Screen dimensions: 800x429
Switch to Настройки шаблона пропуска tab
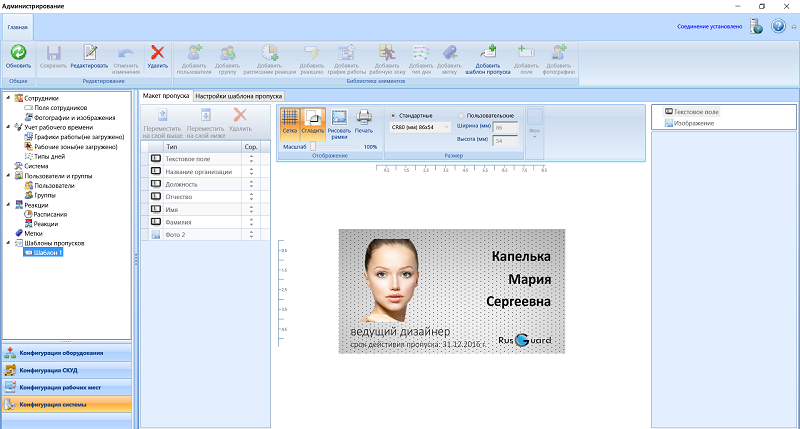pyautogui.click(x=239, y=96)
